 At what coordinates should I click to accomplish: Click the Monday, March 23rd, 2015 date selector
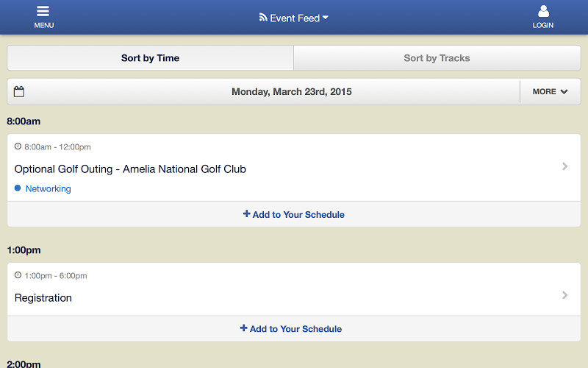point(291,91)
